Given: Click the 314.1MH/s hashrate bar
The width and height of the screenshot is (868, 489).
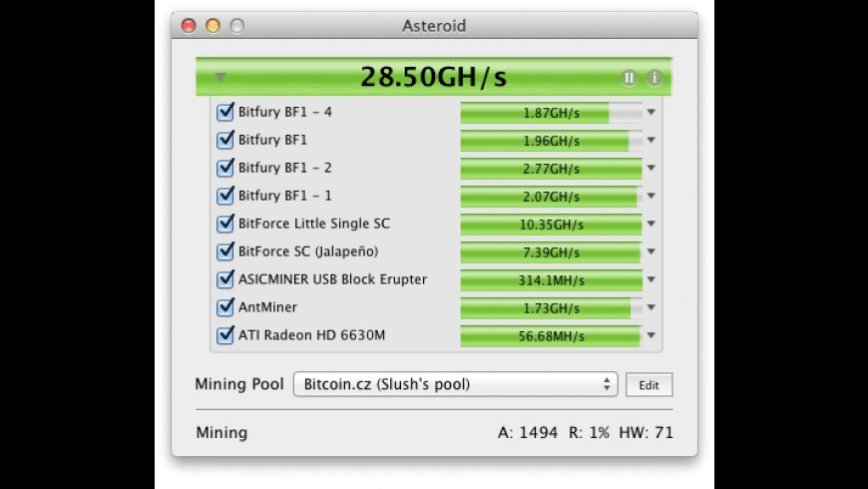Looking at the screenshot, I should click(x=552, y=280).
